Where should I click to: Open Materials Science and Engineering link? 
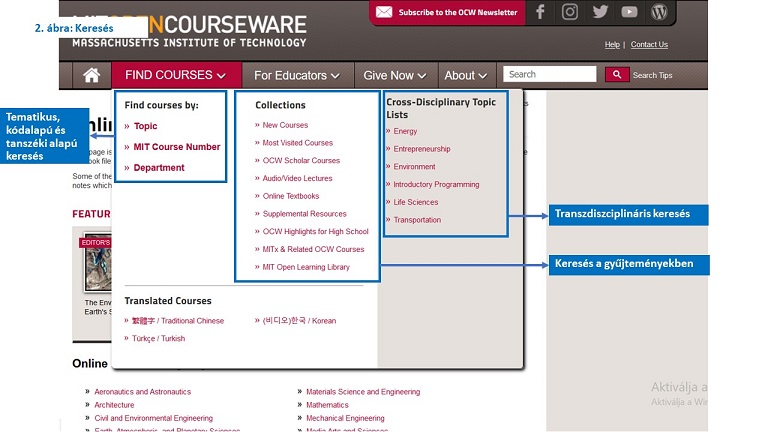[x=363, y=392]
